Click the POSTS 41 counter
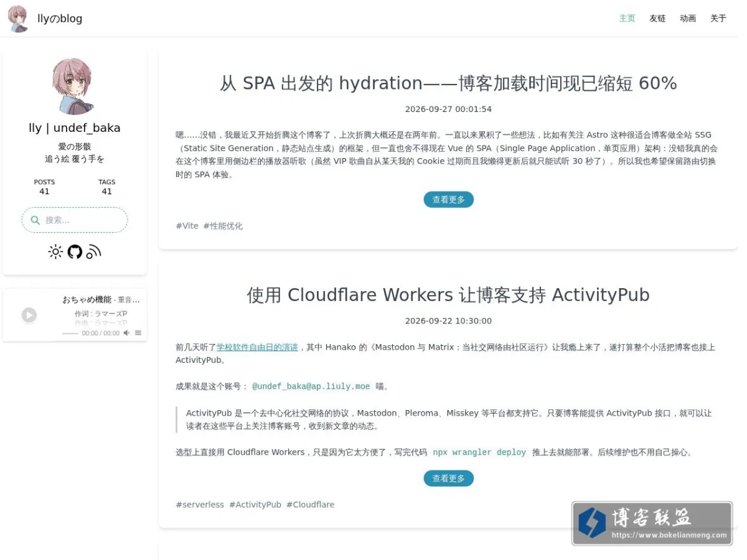Viewport: 747px width, 560px height. coord(44,187)
